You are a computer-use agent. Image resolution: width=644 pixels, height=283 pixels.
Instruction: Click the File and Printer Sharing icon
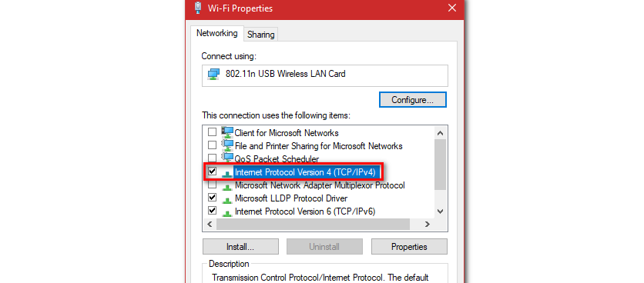coord(226,145)
